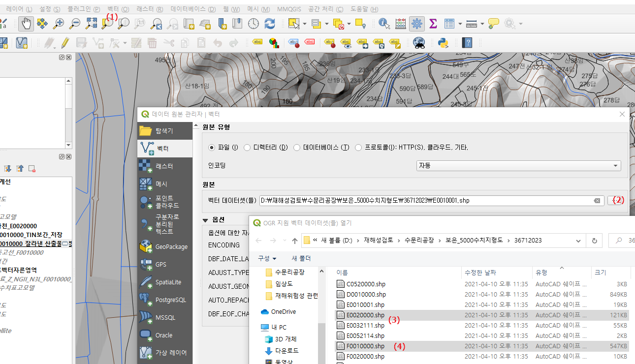
Task: Open the Python Console icon
Action: [443, 42]
